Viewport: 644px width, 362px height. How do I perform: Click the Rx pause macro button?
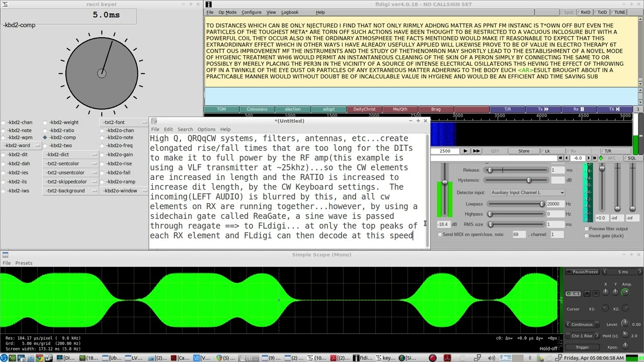click(579, 109)
